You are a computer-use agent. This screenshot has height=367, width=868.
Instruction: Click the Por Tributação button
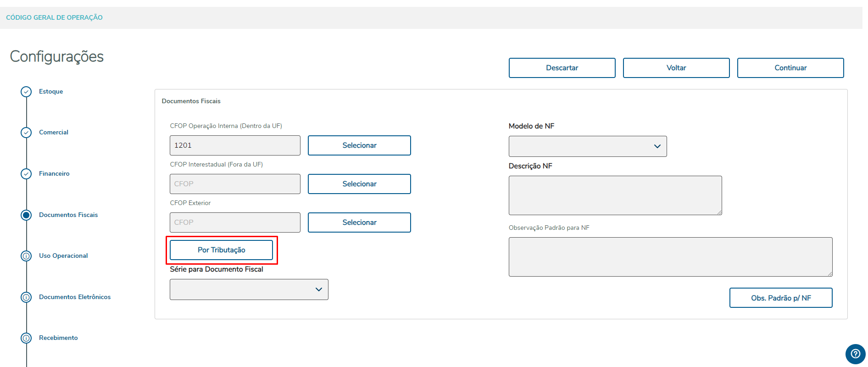tap(221, 250)
